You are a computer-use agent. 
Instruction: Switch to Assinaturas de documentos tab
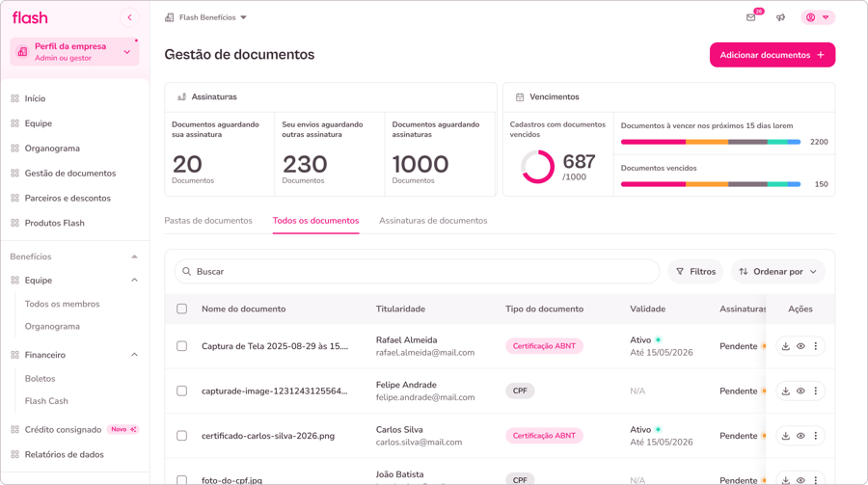pos(433,221)
